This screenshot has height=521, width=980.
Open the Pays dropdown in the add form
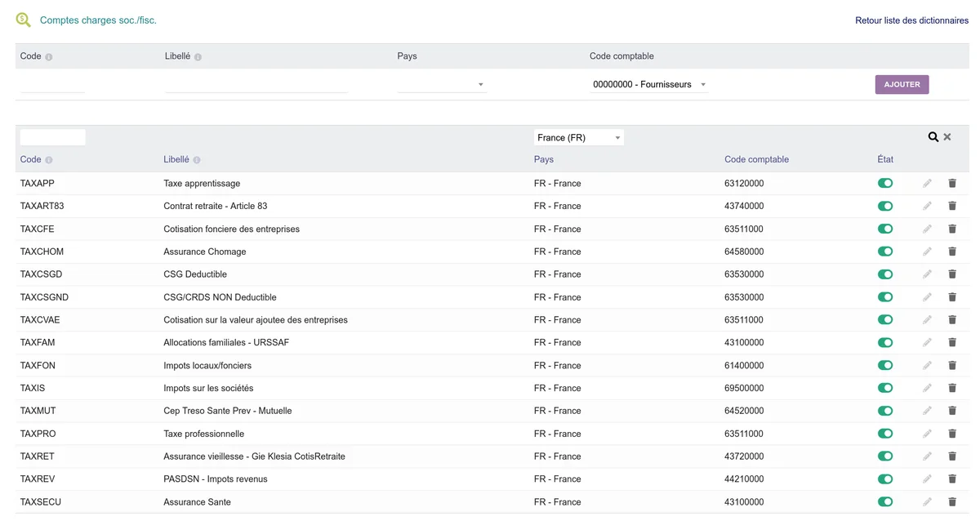pyautogui.click(x=442, y=84)
